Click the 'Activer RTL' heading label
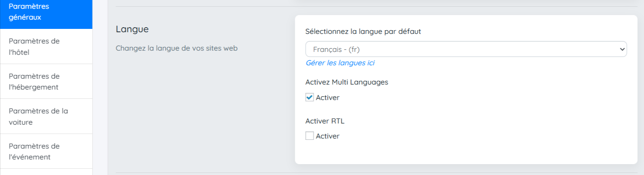Viewport: 644px width, 175px height. (x=325, y=121)
